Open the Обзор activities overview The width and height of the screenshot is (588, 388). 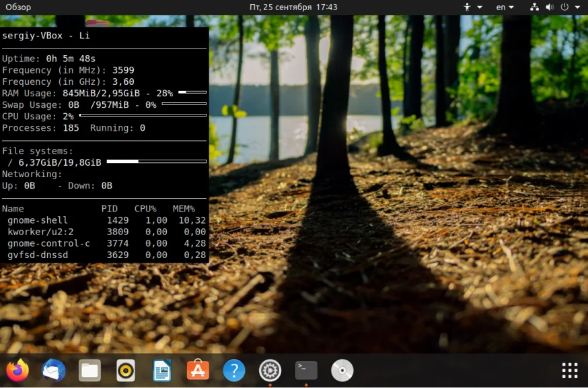(18, 7)
